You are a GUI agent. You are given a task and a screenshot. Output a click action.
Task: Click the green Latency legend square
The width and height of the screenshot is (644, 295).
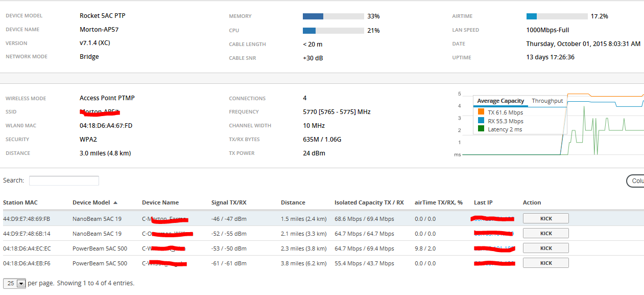click(x=481, y=129)
